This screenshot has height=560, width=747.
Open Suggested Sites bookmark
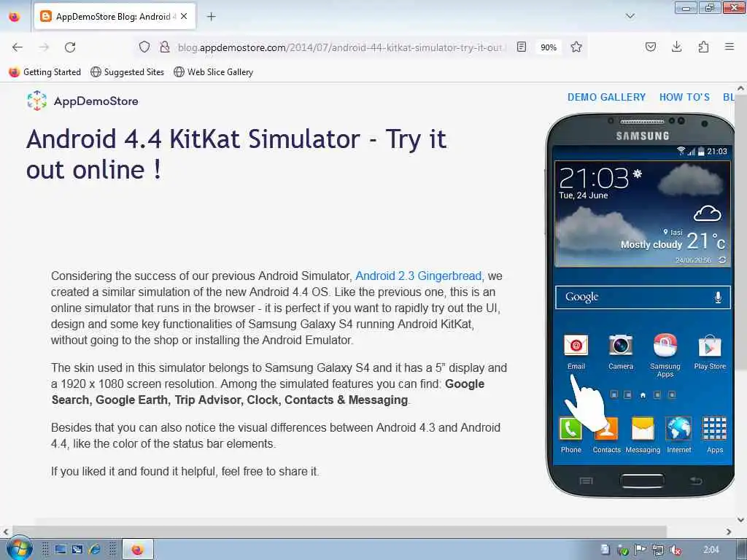(x=127, y=72)
